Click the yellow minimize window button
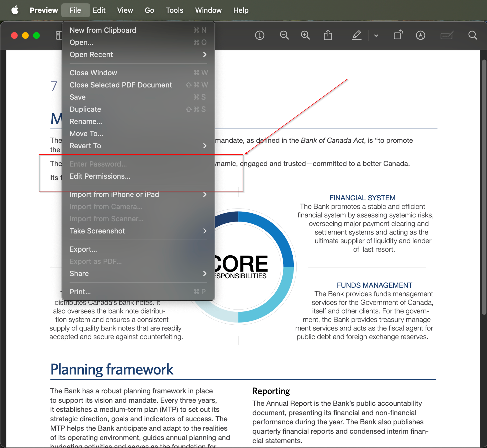 click(25, 35)
